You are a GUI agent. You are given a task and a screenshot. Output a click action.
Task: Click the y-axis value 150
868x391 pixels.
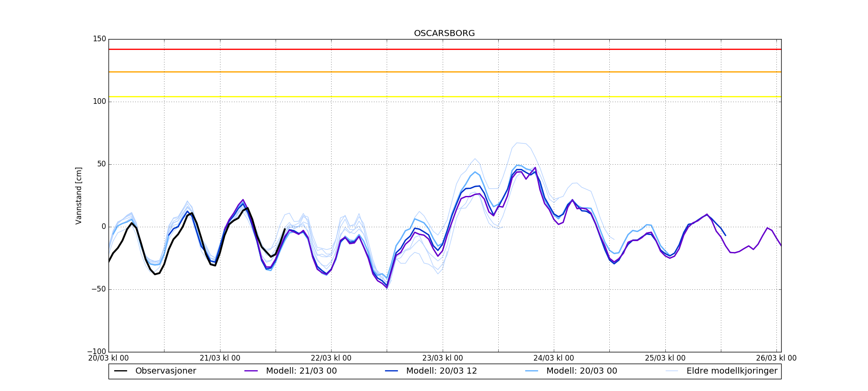tap(100, 39)
